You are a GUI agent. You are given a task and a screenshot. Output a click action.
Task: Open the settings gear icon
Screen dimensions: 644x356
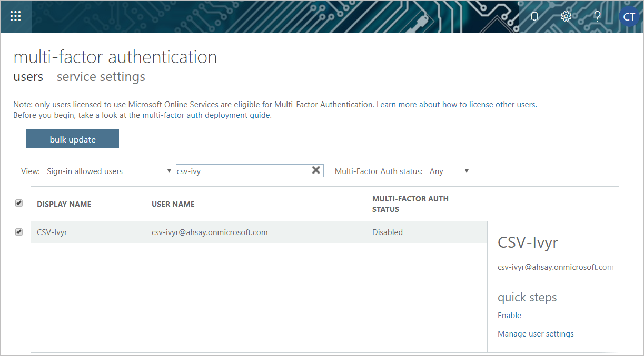[x=566, y=16]
